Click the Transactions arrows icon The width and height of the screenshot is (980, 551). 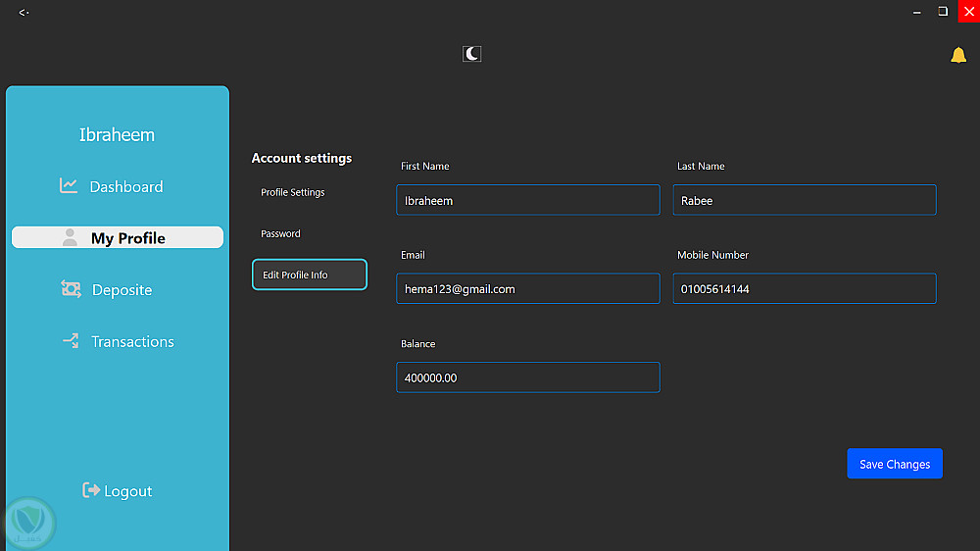pos(71,341)
